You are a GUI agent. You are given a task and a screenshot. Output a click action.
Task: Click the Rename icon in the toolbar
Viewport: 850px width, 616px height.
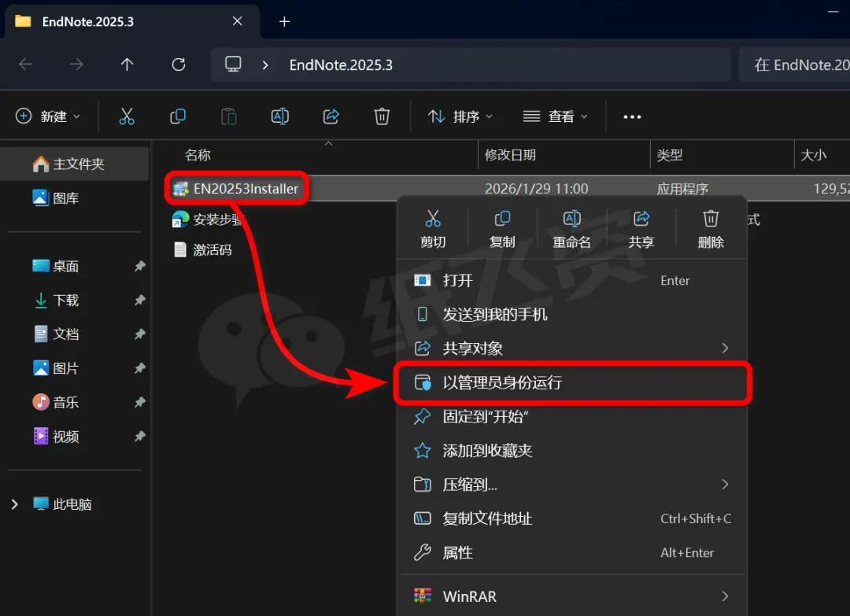pyautogui.click(x=279, y=116)
